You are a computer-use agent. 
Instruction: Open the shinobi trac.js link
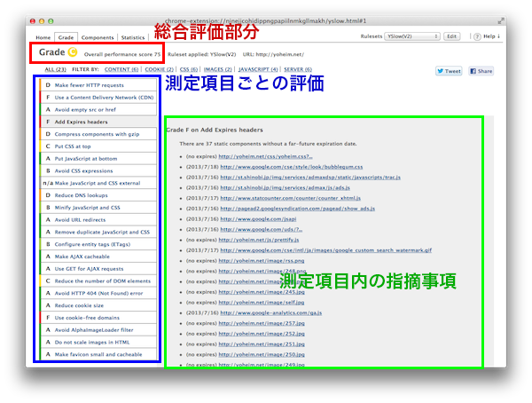[x=310, y=178]
